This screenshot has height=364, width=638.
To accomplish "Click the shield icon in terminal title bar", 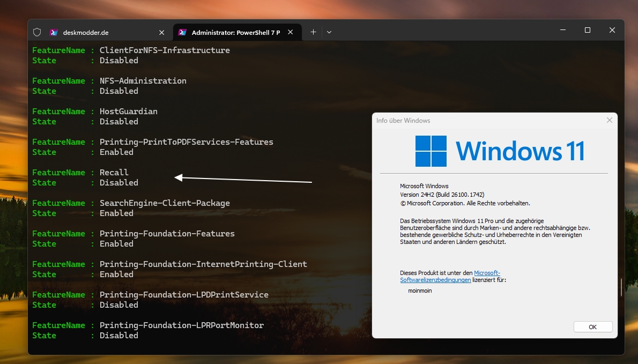I will coord(37,32).
